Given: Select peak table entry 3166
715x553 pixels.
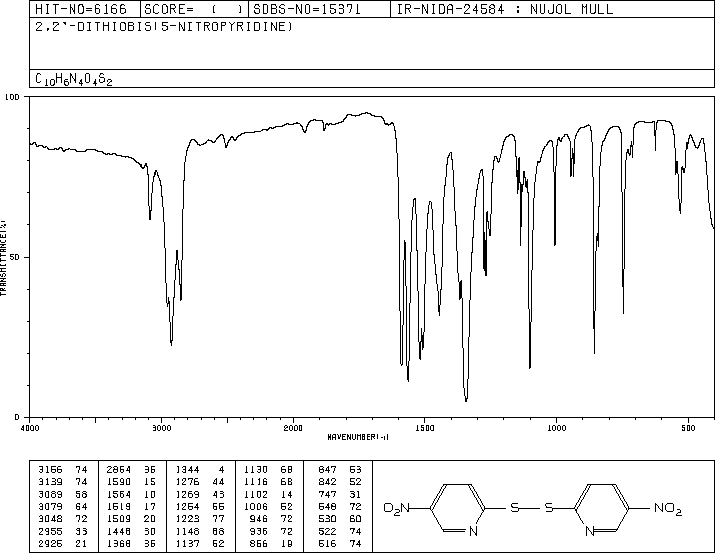Looking at the screenshot, I should coord(50,469).
